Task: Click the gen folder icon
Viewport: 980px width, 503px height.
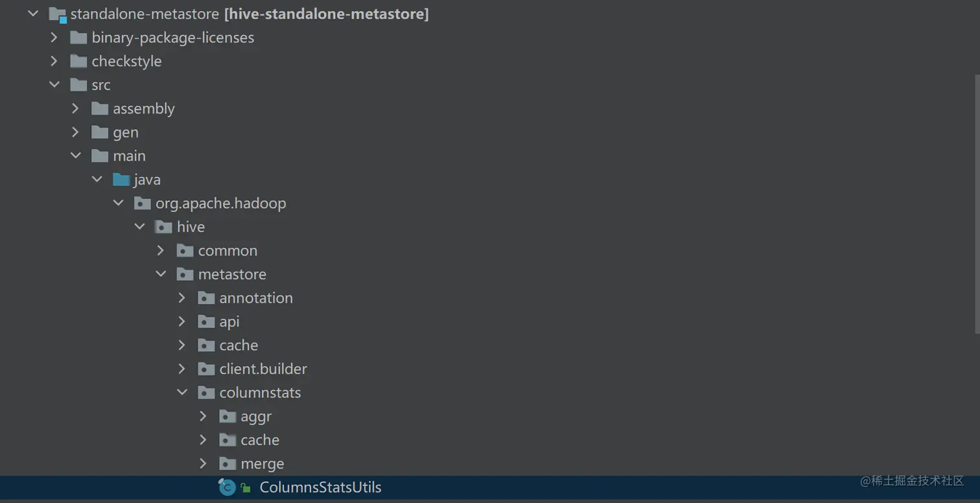Action: pos(100,132)
